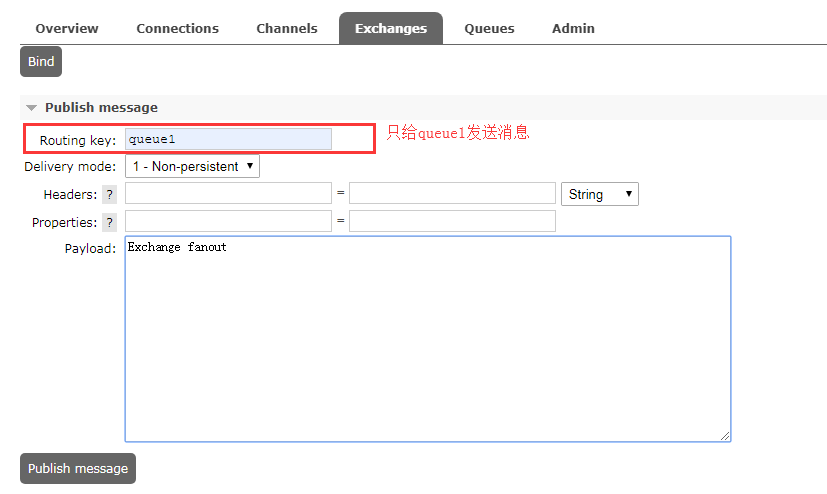Open the Queues tab
This screenshot has height=494, width=827.
[489, 28]
